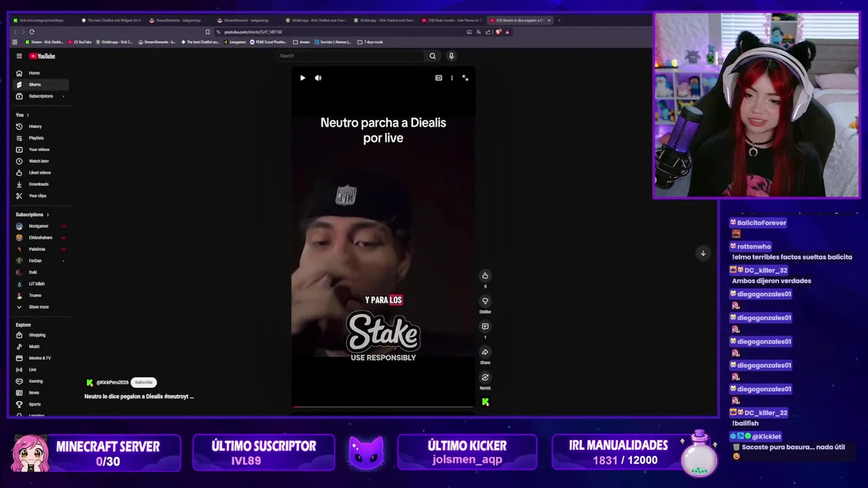
Task: Open Trueno channel subscription
Action: tap(40, 296)
